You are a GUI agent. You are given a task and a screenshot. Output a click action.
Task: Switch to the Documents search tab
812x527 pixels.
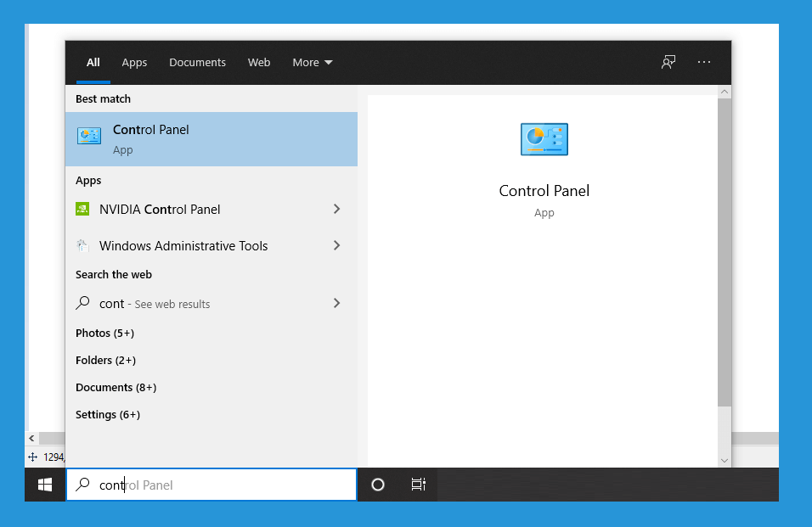click(x=197, y=63)
